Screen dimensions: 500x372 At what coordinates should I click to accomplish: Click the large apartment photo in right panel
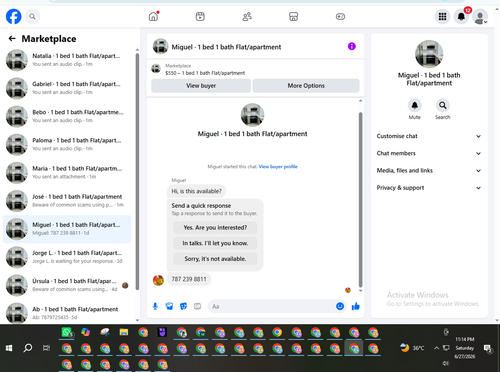(429, 54)
